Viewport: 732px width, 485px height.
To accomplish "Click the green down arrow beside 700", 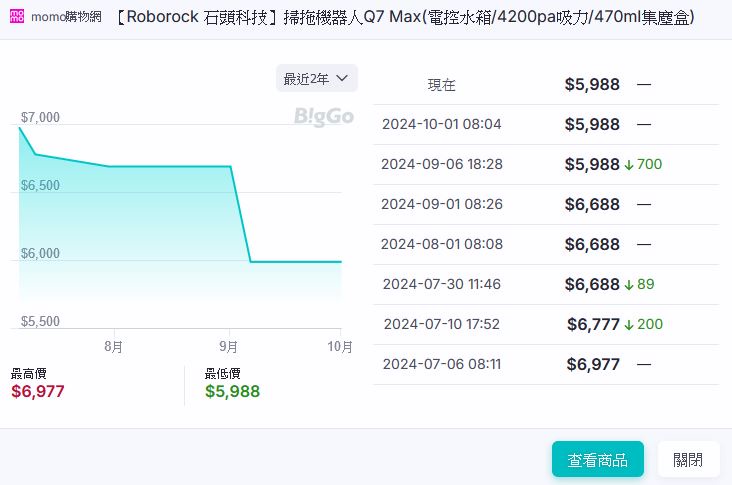I will 629,165.
